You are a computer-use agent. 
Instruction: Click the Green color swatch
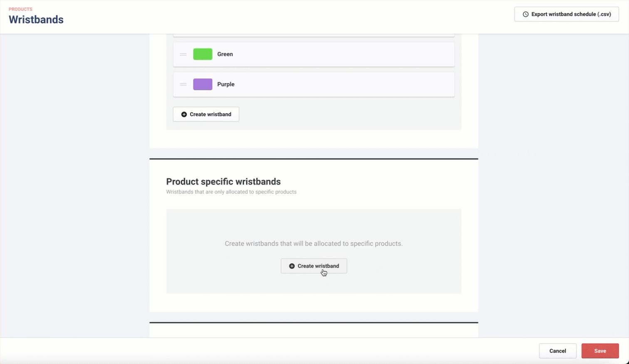[203, 54]
